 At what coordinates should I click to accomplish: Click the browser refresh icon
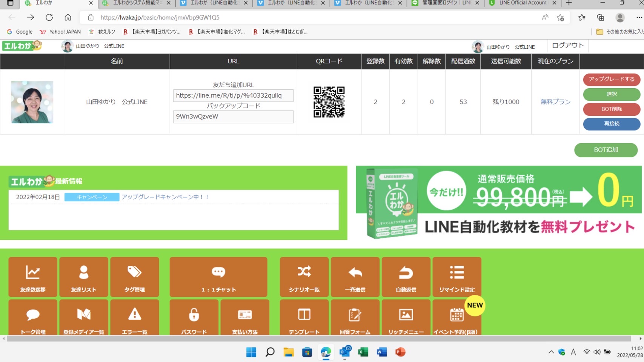coord(49,17)
